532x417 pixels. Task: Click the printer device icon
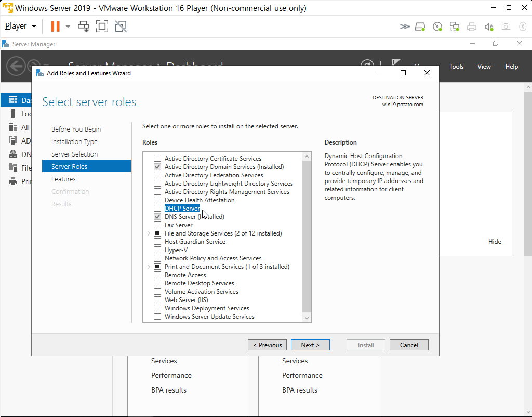click(x=472, y=27)
